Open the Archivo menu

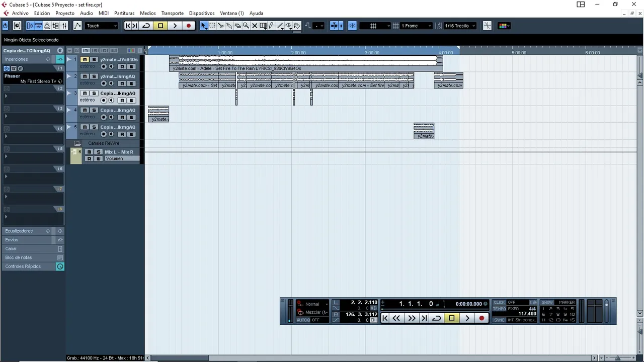point(20,13)
